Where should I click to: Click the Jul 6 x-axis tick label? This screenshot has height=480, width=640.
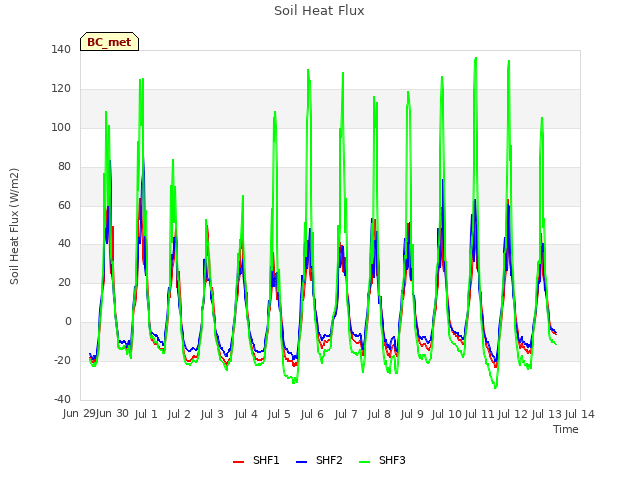312,414
